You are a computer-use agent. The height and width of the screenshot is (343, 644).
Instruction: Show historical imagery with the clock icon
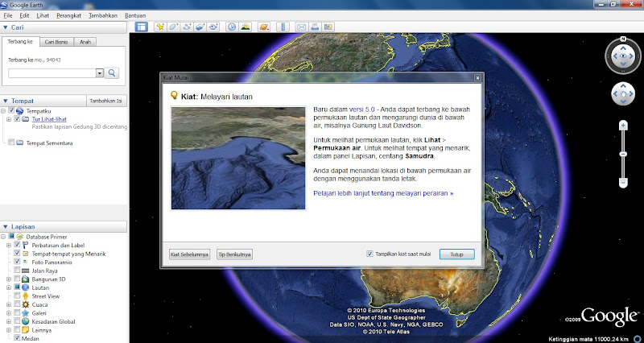coord(232,27)
